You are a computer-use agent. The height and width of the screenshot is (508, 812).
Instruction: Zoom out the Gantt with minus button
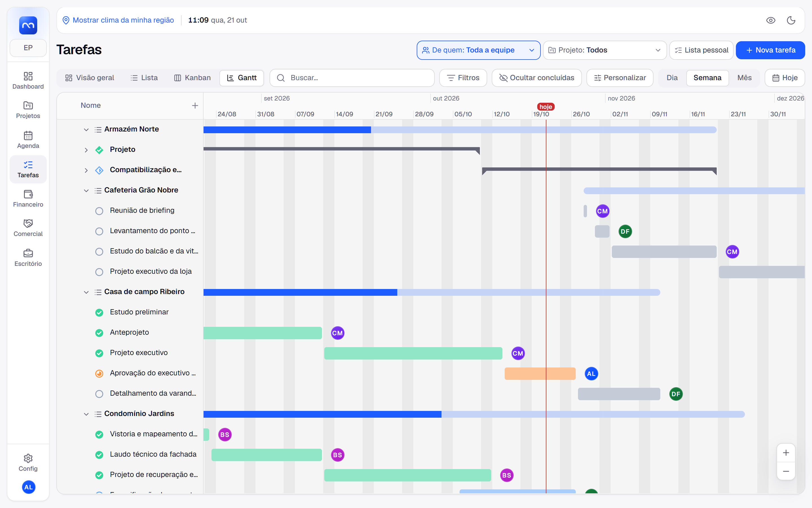(786, 471)
